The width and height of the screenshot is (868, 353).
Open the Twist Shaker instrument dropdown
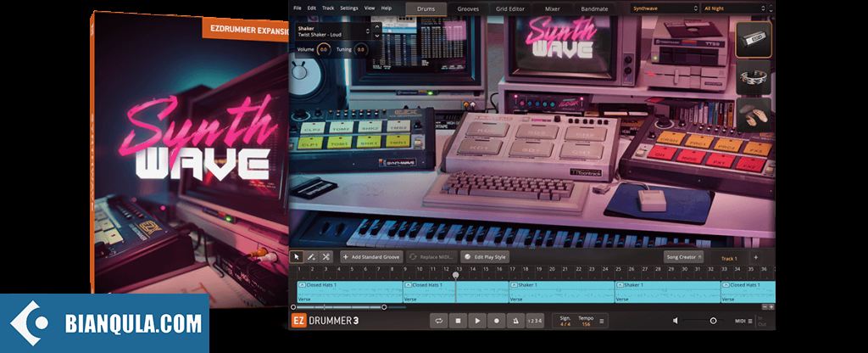334,31
